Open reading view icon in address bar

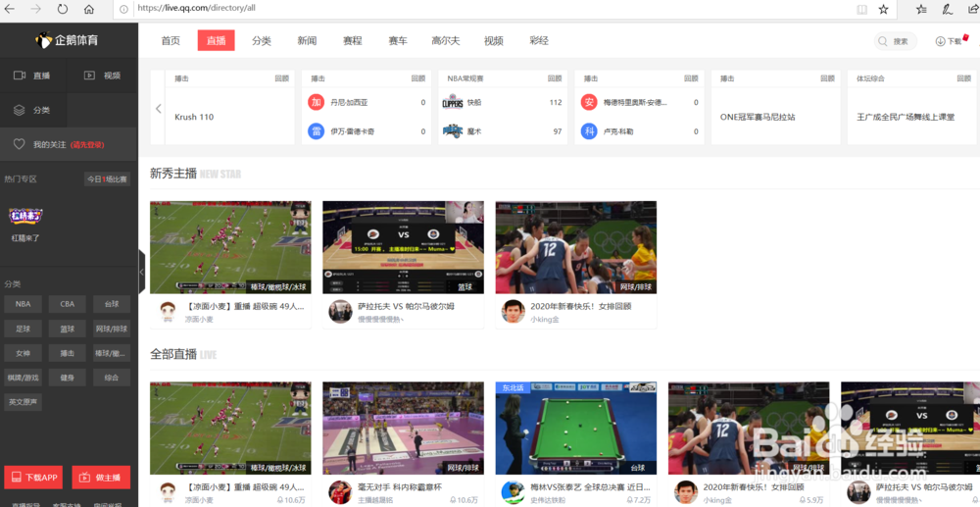[x=861, y=10]
